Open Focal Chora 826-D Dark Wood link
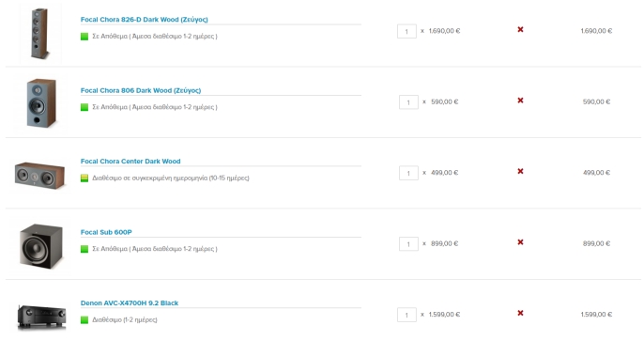Image resolution: width=644 pixels, height=341 pixels. tap(145, 20)
